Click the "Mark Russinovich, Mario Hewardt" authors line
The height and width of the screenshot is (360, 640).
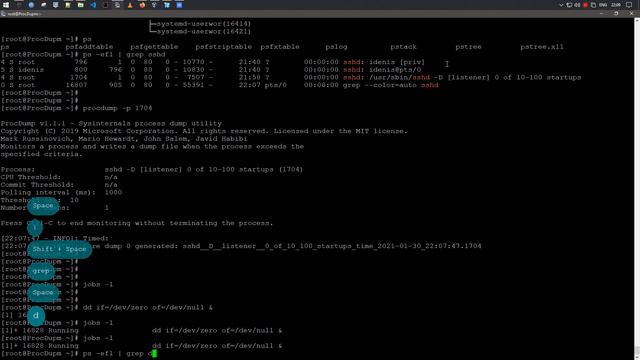(x=124, y=139)
